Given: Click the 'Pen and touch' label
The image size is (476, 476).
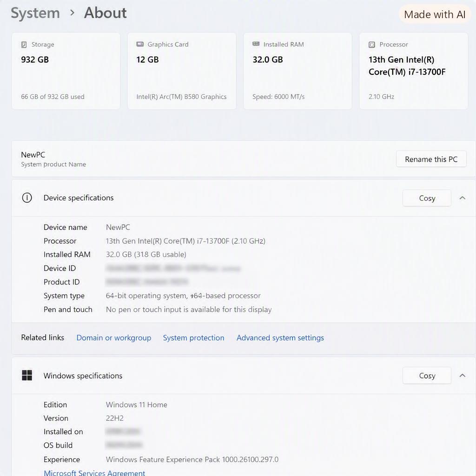Looking at the screenshot, I should click(x=68, y=309).
